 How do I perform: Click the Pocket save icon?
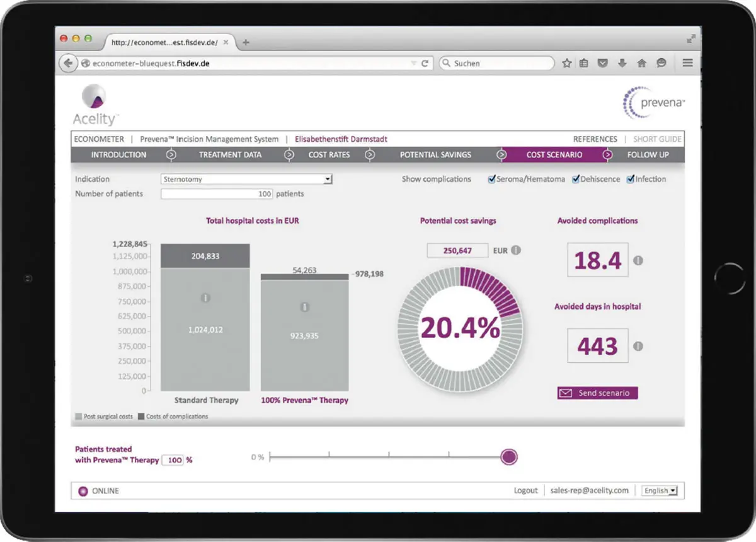(x=603, y=63)
